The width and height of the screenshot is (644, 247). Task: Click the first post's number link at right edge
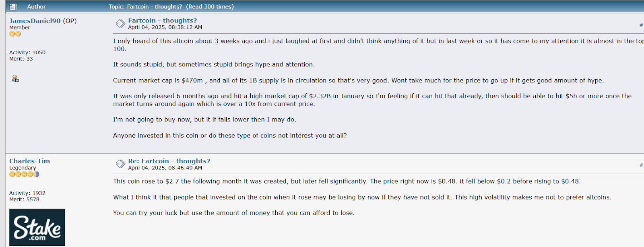tap(642, 25)
